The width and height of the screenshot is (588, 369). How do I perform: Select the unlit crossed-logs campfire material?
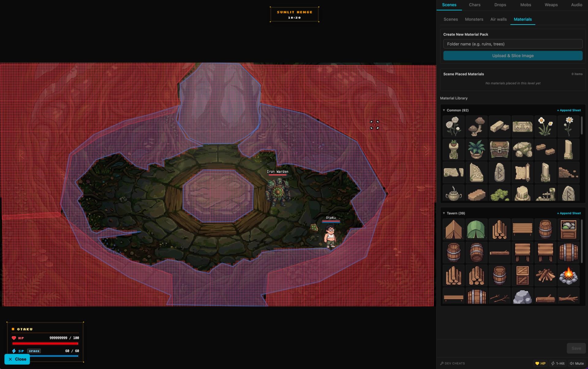coord(545,275)
